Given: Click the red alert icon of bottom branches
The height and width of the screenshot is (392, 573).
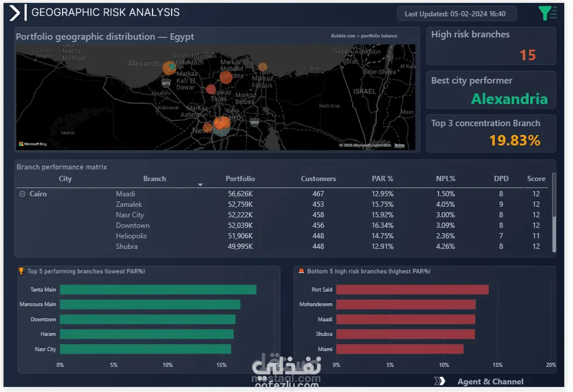Looking at the screenshot, I should tap(301, 270).
